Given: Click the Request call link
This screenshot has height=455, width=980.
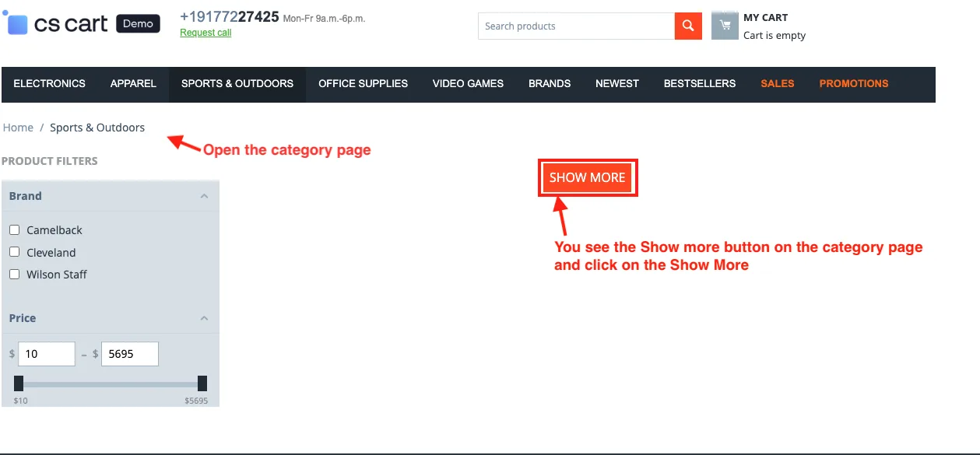Looking at the screenshot, I should click(205, 33).
